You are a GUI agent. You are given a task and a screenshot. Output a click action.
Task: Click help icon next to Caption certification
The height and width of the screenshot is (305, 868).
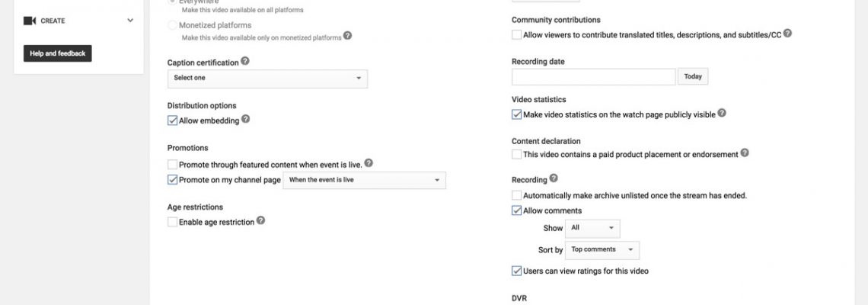[245, 62]
